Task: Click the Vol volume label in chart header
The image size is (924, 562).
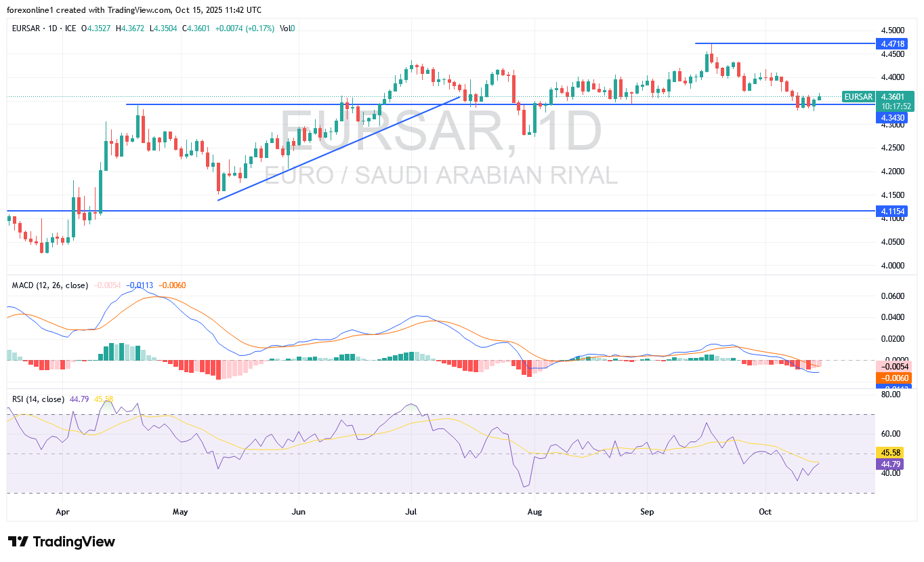Action: (285, 28)
